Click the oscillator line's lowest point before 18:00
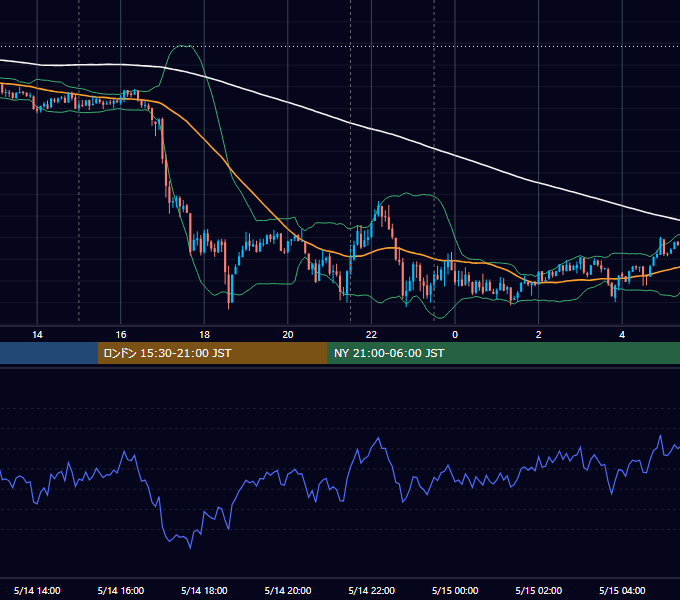This screenshot has width=680, height=600. click(190, 548)
